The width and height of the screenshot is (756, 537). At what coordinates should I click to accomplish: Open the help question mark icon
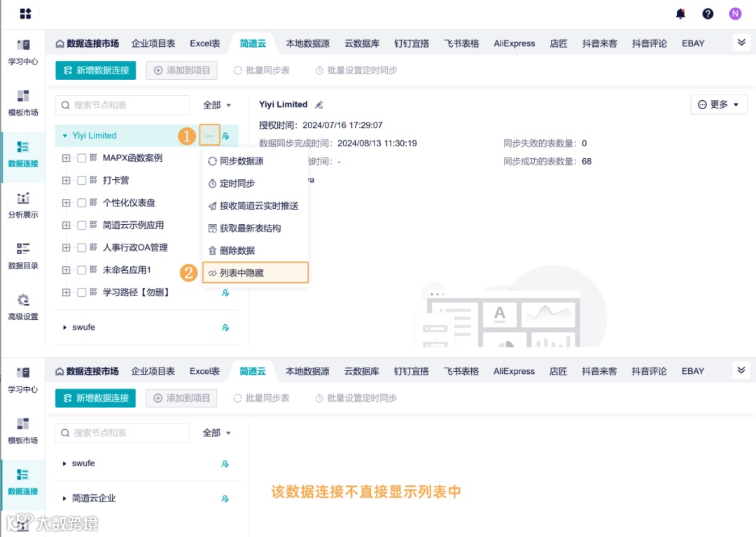click(x=707, y=13)
